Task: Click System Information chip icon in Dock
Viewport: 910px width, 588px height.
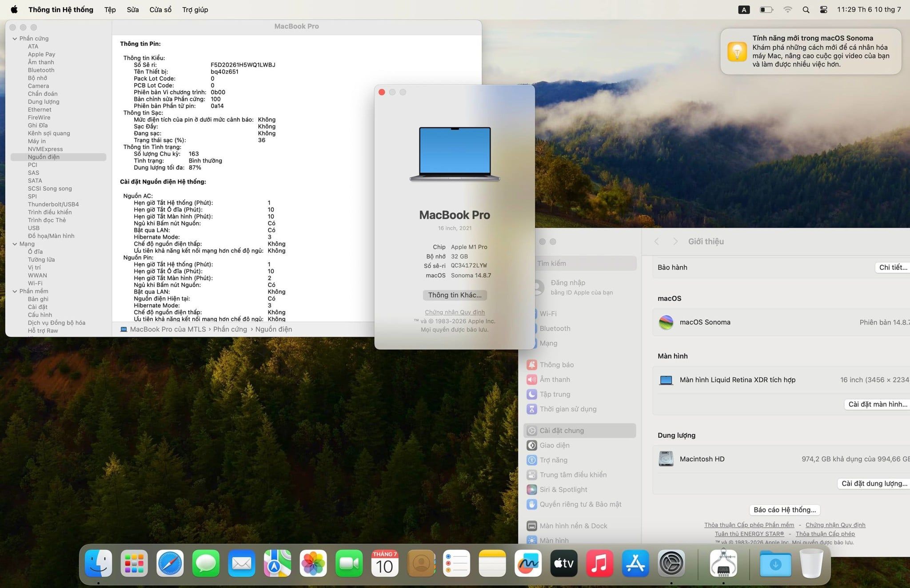Action: click(723, 563)
